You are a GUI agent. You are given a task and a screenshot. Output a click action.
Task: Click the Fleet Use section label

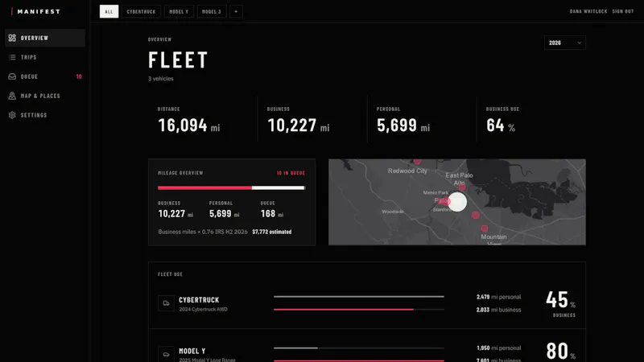pos(170,274)
